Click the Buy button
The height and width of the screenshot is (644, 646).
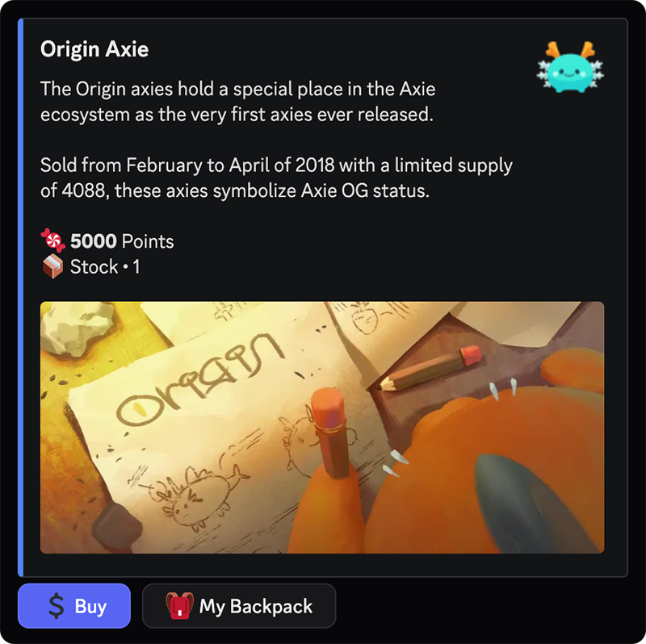(74, 606)
